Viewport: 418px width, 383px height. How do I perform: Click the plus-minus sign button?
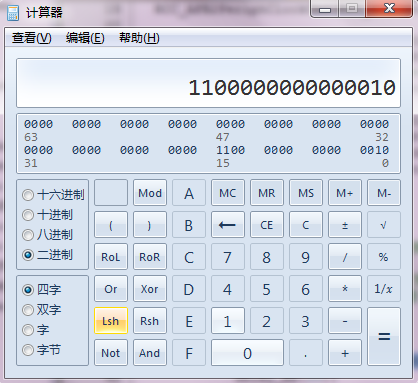pyautogui.click(x=345, y=225)
